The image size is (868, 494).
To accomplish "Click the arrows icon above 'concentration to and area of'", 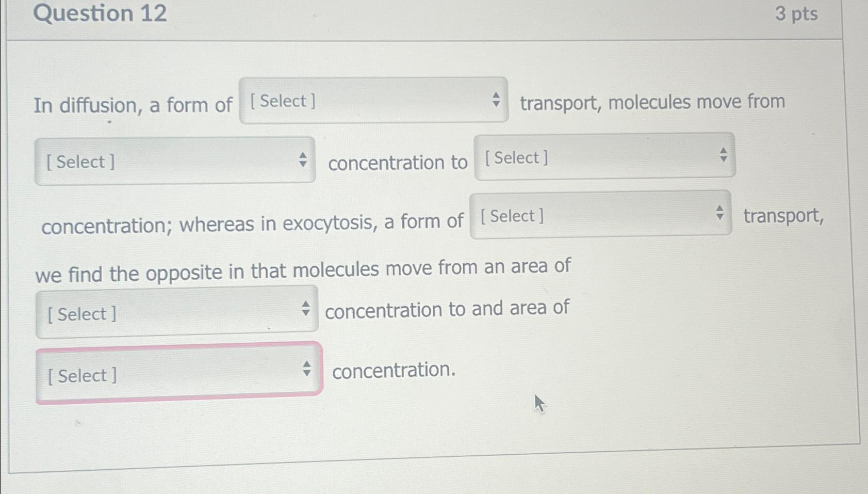I will coord(305,308).
